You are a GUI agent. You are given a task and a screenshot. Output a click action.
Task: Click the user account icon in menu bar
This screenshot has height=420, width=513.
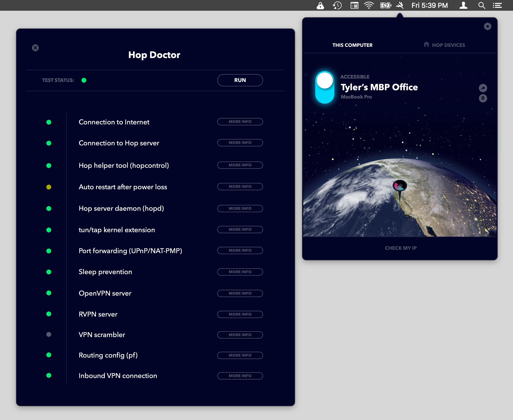click(463, 5)
